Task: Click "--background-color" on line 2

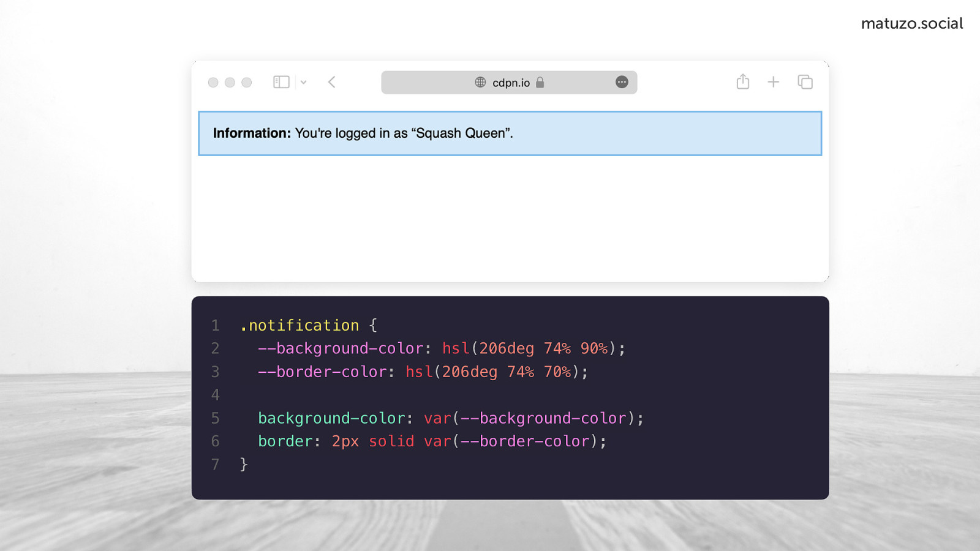Action: point(341,348)
